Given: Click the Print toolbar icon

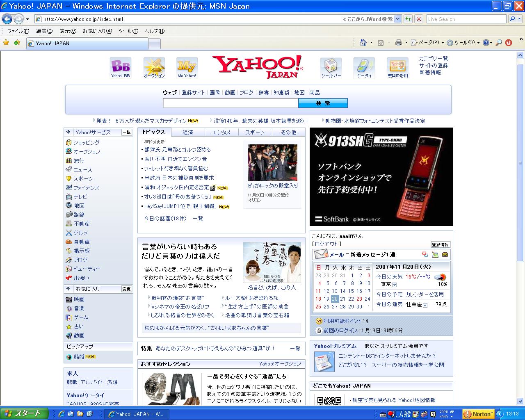Looking at the screenshot, I should [398, 43].
